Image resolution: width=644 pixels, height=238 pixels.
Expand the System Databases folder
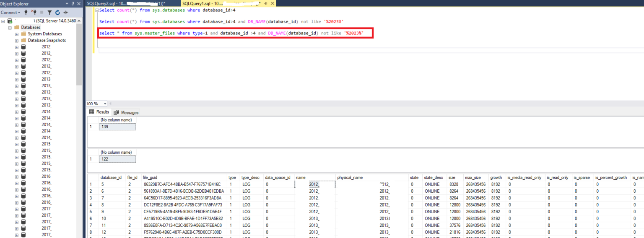point(17,34)
